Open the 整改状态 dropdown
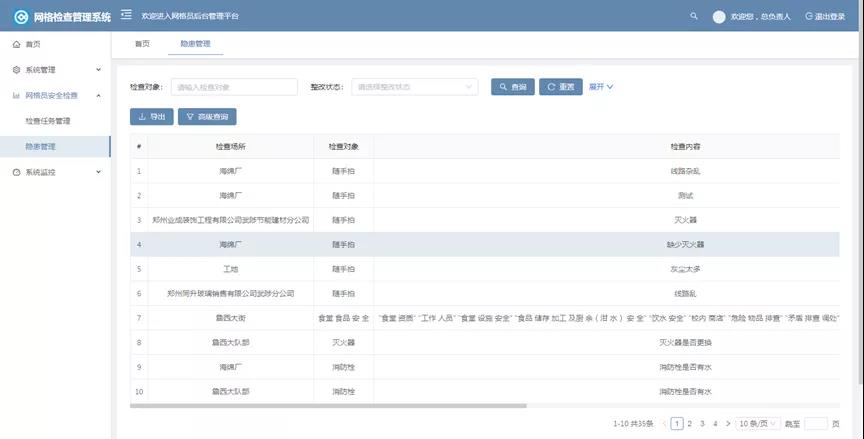The image size is (864, 439). tap(414, 87)
